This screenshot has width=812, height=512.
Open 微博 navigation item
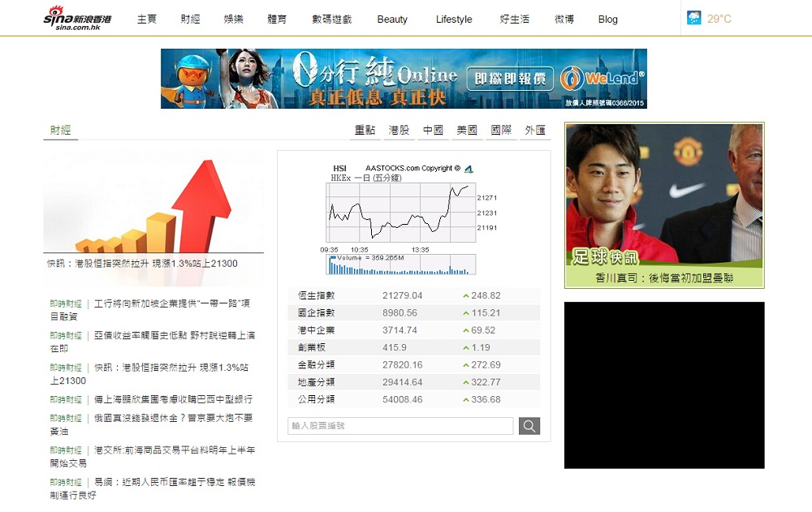[x=564, y=19]
